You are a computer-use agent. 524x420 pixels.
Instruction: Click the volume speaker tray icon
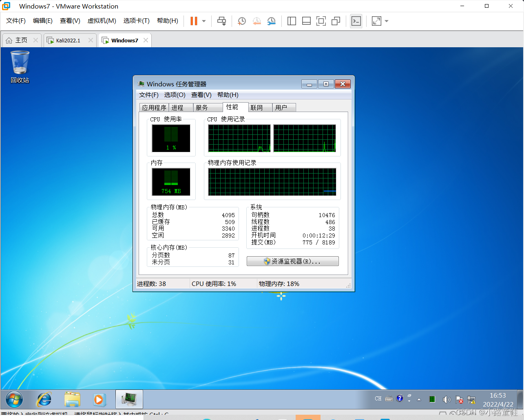(447, 399)
